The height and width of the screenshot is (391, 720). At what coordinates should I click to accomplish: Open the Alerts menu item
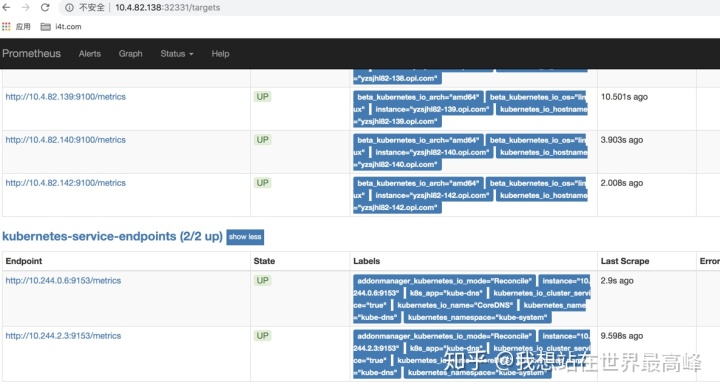[90, 54]
